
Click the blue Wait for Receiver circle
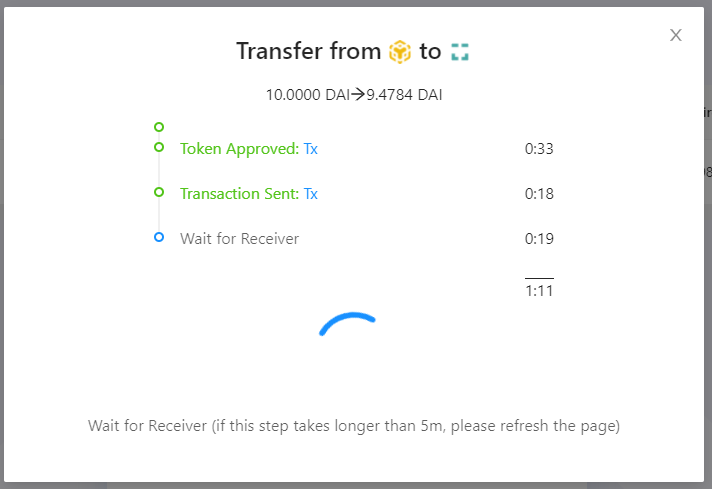point(159,237)
